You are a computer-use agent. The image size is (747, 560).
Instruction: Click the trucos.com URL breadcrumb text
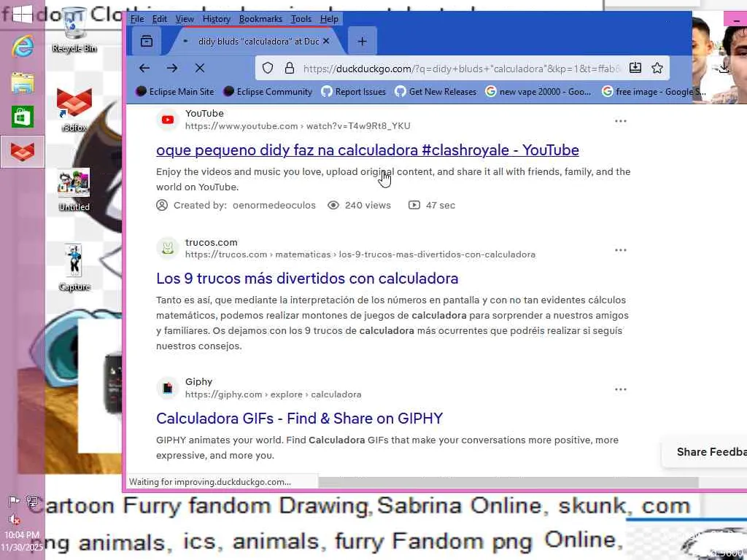tap(360, 254)
